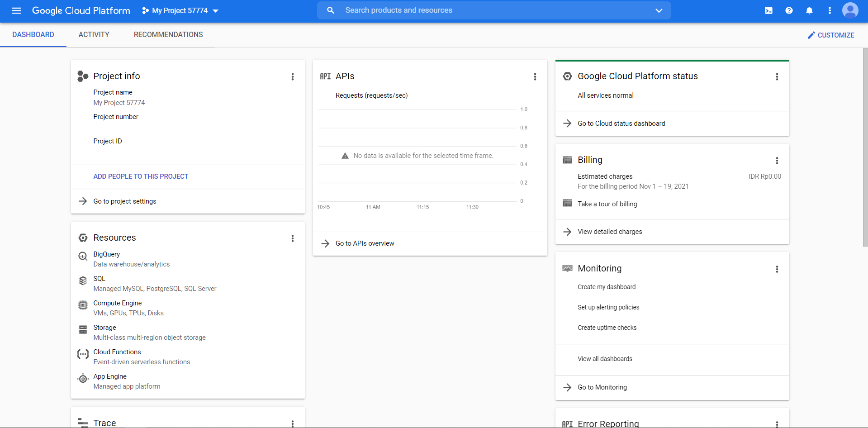Click the search magnifier icon
The image size is (868, 428).
click(331, 10)
